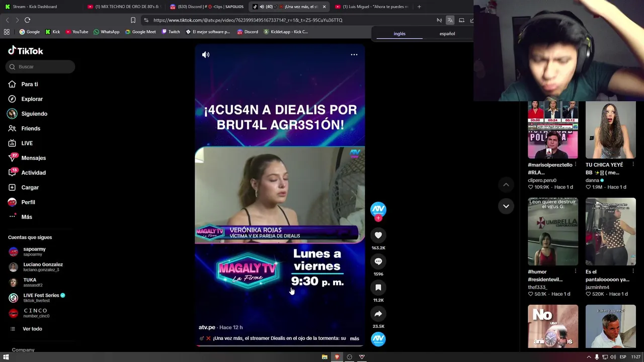Reload the page in browser toolbar

pyautogui.click(x=28, y=20)
